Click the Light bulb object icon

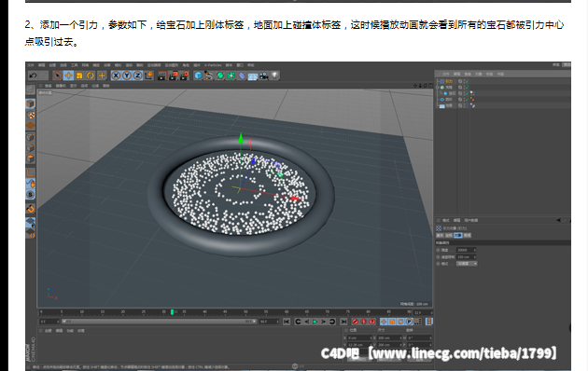coord(275,76)
